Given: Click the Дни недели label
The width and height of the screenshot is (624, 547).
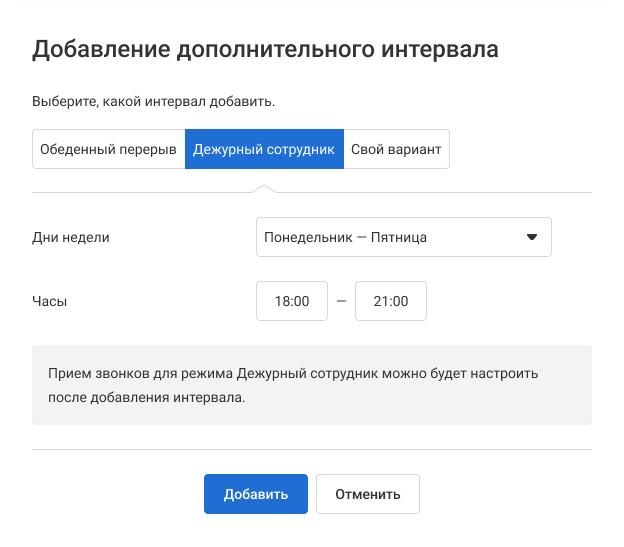Looking at the screenshot, I should click(71, 237).
